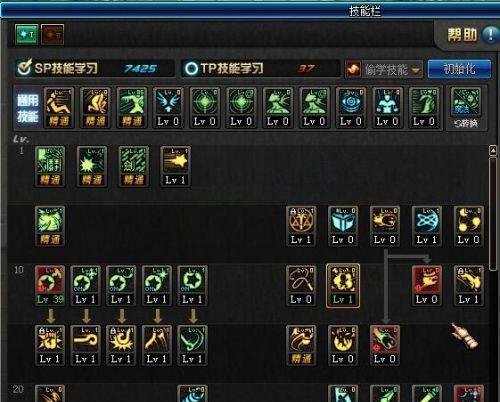This screenshot has width=500, height=402.
Task: Click the skill list vertical scrollbar thumb
Action: [x=493, y=213]
